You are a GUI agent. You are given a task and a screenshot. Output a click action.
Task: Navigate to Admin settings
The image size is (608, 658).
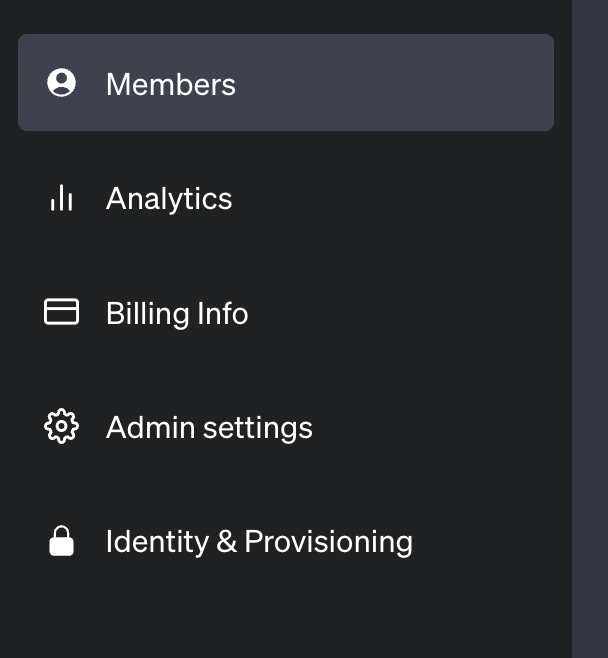286,426
